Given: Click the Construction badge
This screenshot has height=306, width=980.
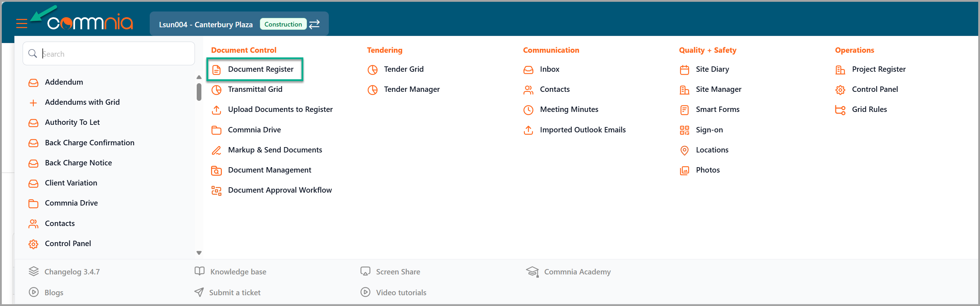Looking at the screenshot, I should [283, 24].
